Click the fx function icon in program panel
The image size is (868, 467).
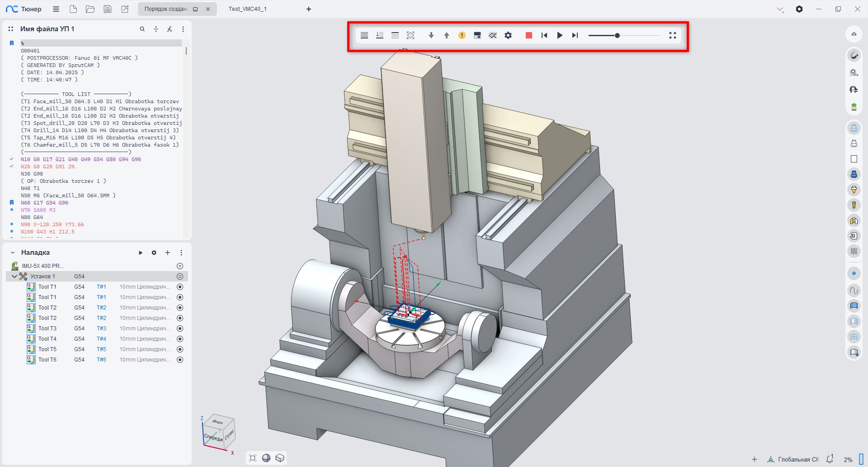tap(170, 29)
